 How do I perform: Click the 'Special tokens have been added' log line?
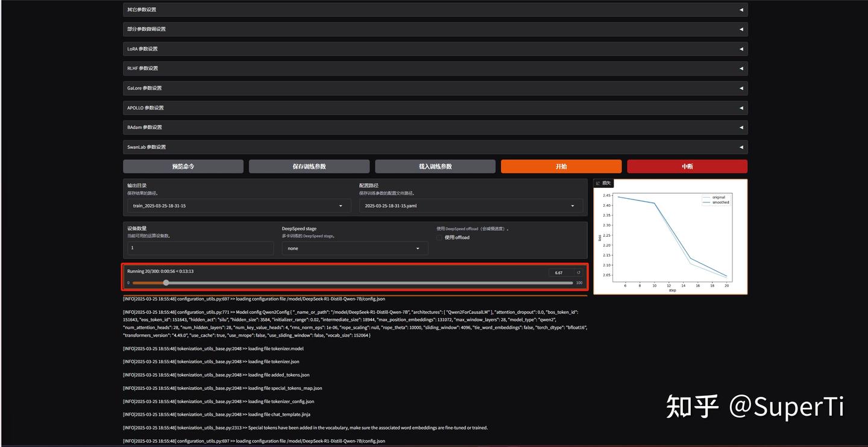[x=305, y=428]
